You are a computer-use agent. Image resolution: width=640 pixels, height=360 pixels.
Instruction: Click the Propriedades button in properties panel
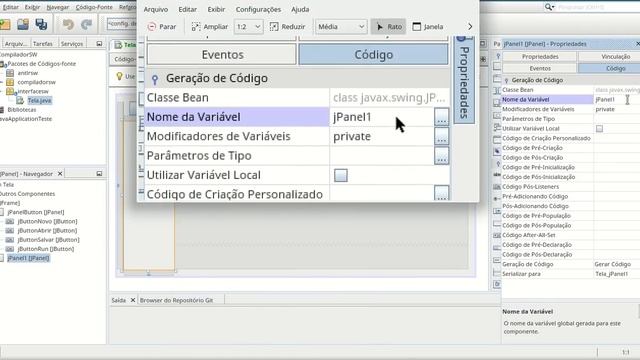click(x=540, y=57)
